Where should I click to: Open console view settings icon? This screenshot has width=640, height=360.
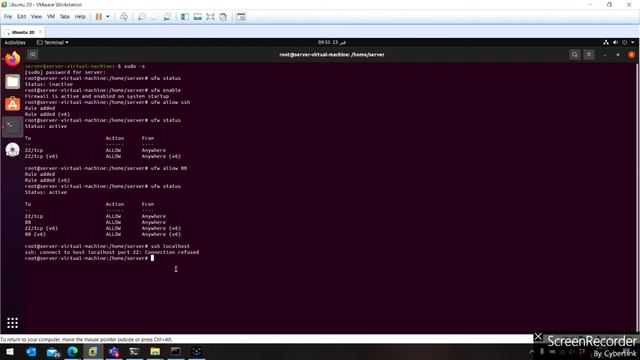click(241, 17)
